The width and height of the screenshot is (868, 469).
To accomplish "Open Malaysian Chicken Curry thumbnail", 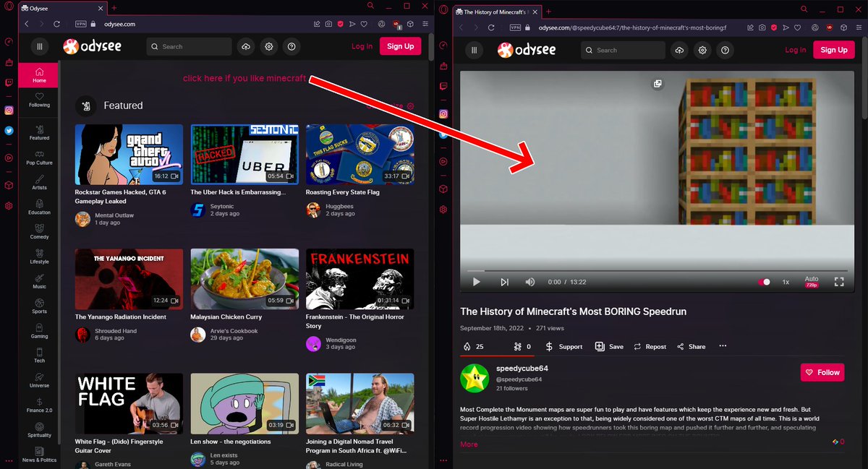I will 244,279.
